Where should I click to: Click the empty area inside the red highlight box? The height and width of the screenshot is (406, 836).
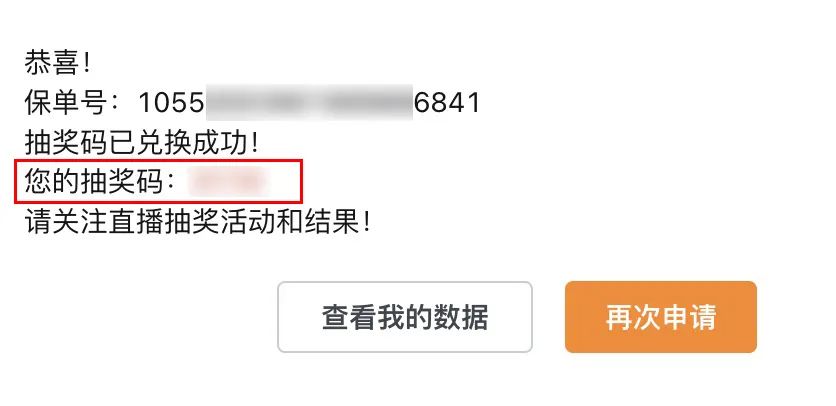click(x=284, y=182)
